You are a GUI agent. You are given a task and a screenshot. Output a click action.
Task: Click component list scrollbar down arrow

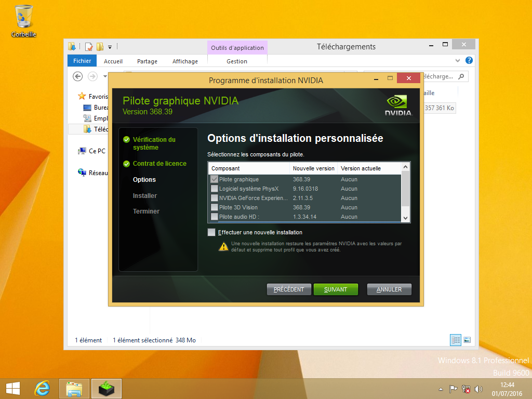405,218
